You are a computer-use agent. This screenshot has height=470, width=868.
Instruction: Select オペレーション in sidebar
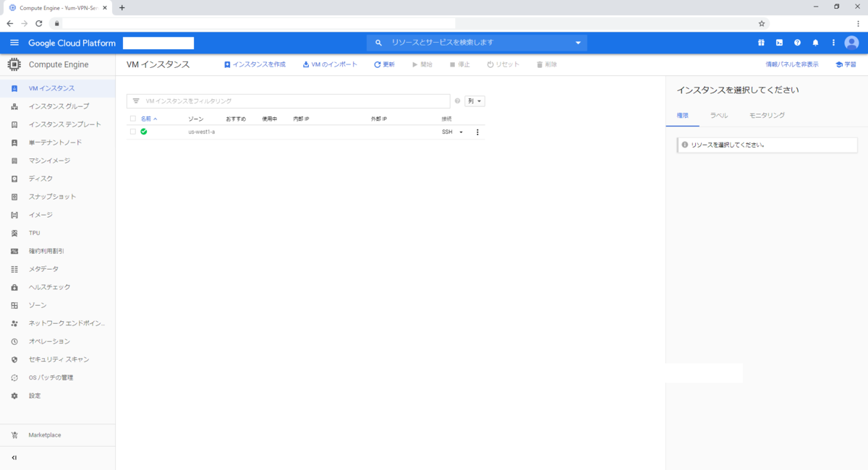(49, 341)
